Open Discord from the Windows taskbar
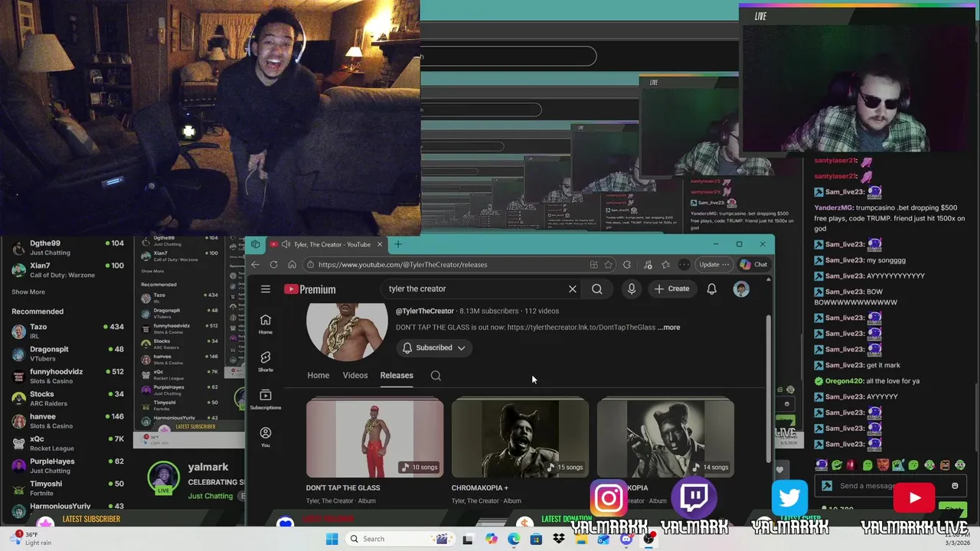 626,539
